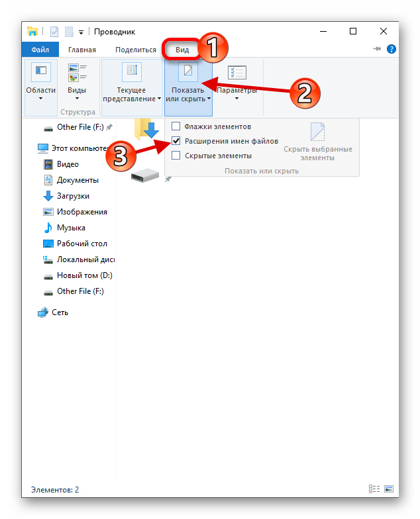Image resolution: width=420 pixels, height=519 pixels.
Task: Switch to the Поделиться ribbon tab
Action: (x=135, y=50)
